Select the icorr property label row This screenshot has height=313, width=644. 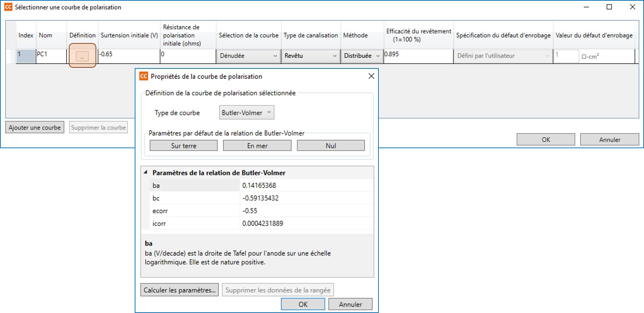point(195,223)
